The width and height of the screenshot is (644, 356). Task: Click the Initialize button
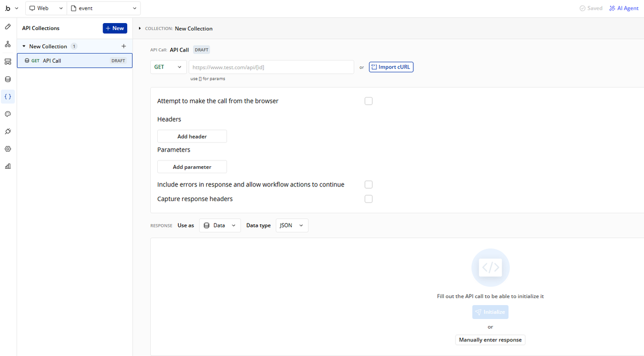491,312
